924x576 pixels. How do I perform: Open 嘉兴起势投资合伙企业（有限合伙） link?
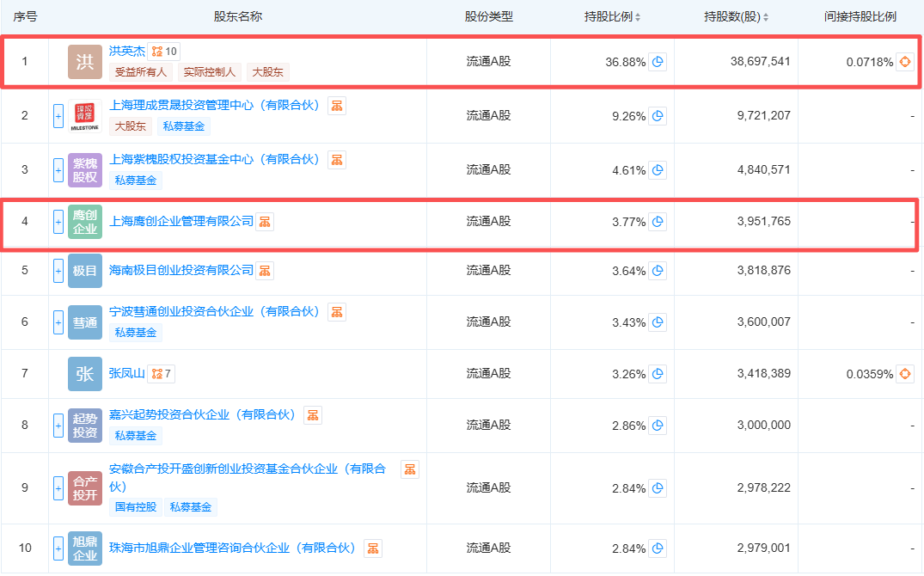tap(203, 415)
